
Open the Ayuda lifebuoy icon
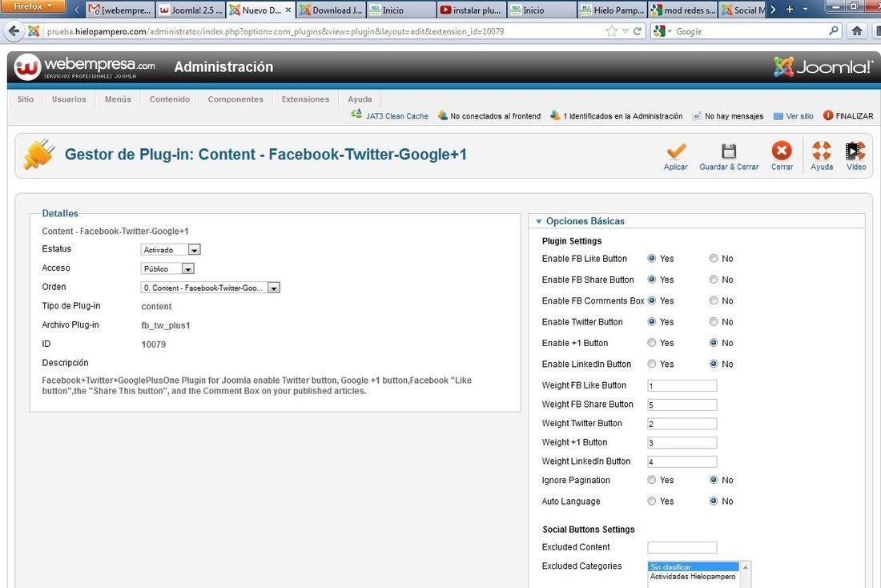pyautogui.click(x=822, y=150)
